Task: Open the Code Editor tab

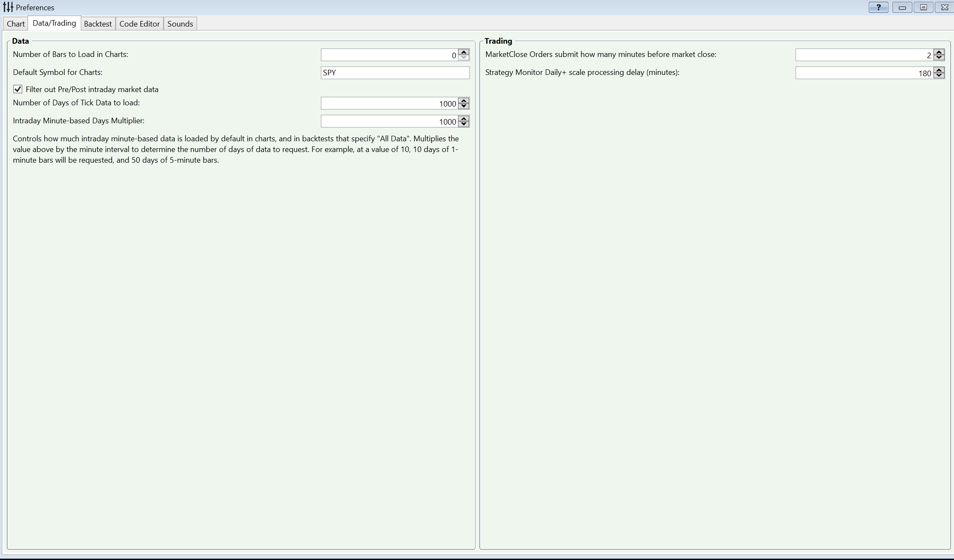Action: click(x=139, y=24)
